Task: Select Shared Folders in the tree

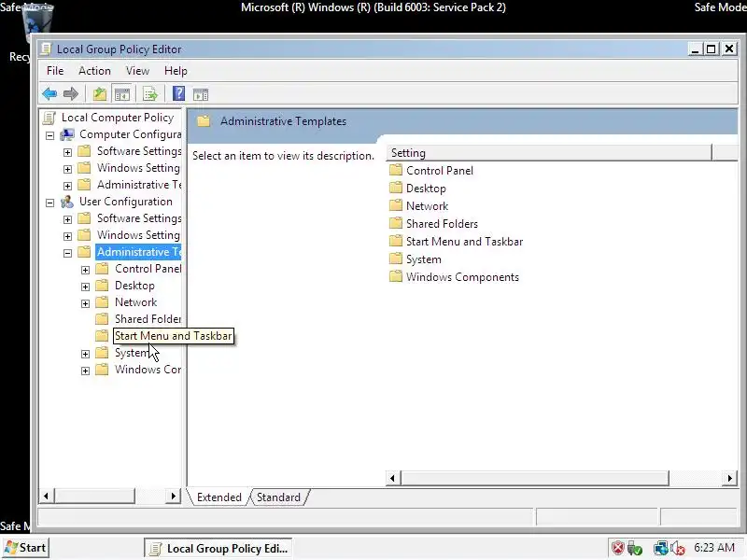Action: tap(148, 319)
